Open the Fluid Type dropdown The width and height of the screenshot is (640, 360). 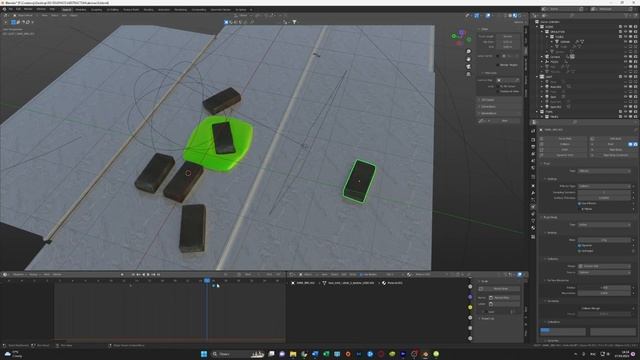pyautogui.click(x=604, y=171)
